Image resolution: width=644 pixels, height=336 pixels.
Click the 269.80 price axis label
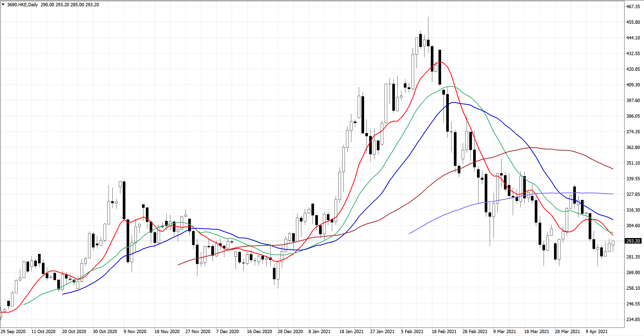click(x=633, y=272)
